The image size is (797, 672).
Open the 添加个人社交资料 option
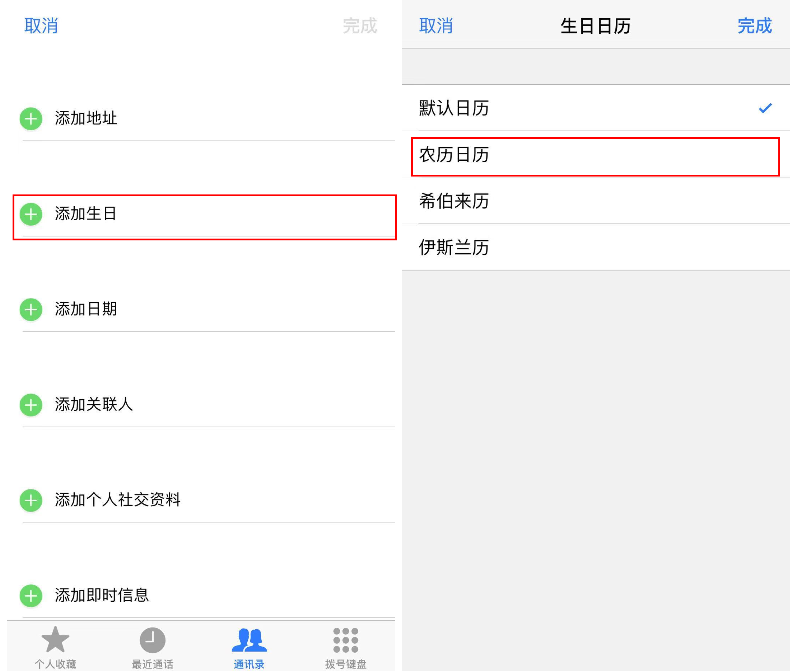118,501
